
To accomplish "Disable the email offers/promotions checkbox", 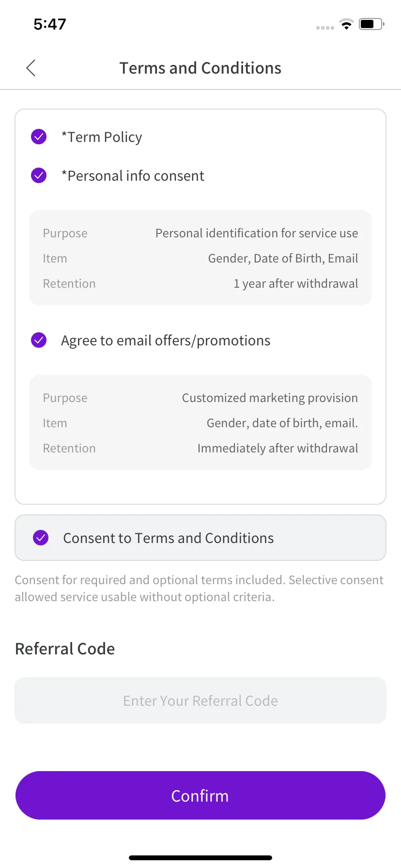I will 39,340.
